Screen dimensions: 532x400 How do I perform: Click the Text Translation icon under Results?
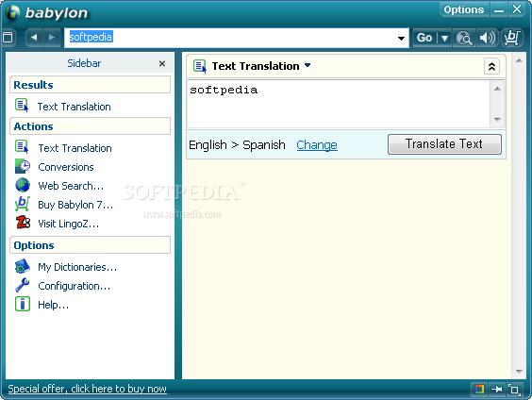pos(22,106)
